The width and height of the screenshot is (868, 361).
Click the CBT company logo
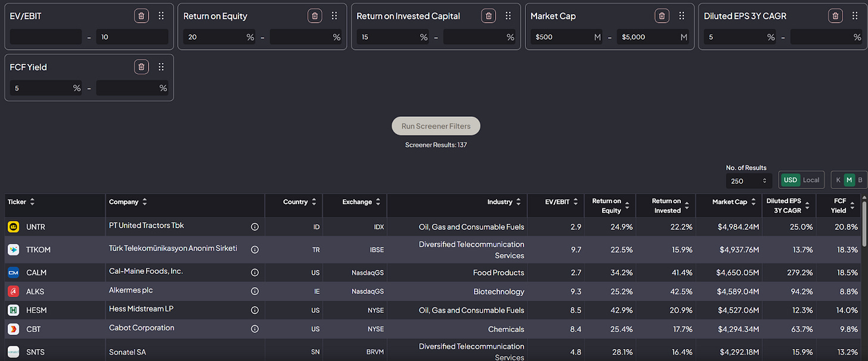click(13, 329)
